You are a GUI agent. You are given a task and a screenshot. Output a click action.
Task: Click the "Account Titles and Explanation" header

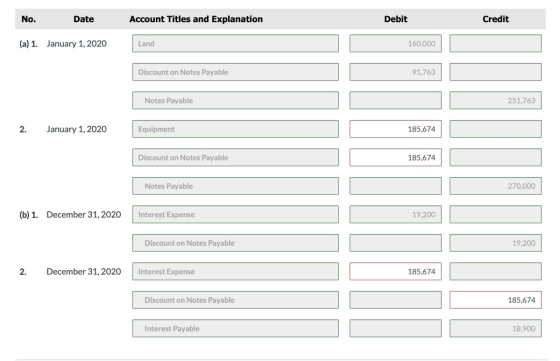click(196, 19)
